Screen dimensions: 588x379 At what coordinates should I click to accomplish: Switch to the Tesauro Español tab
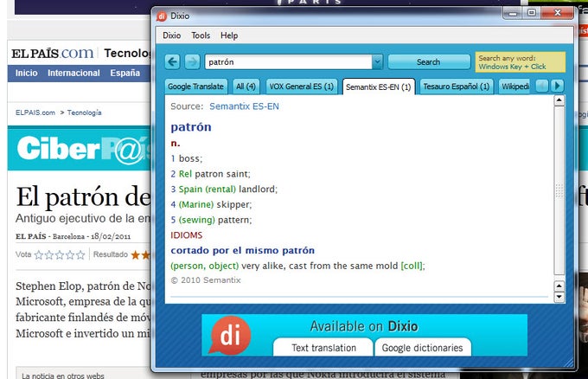(x=457, y=87)
